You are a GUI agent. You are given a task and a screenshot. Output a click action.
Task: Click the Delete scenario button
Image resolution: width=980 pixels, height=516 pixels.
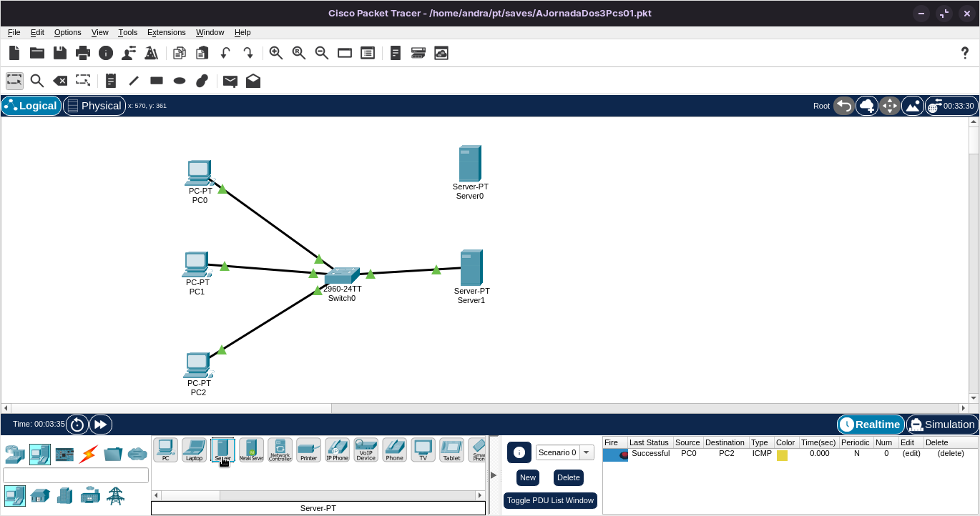[569, 477]
